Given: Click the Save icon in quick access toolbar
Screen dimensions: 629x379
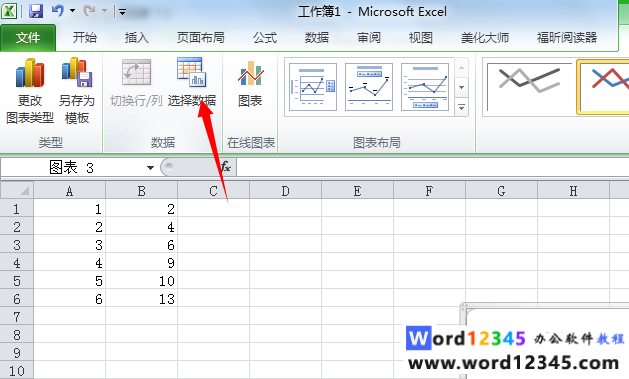Looking at the screenshot, I should [x=36, y=11].
